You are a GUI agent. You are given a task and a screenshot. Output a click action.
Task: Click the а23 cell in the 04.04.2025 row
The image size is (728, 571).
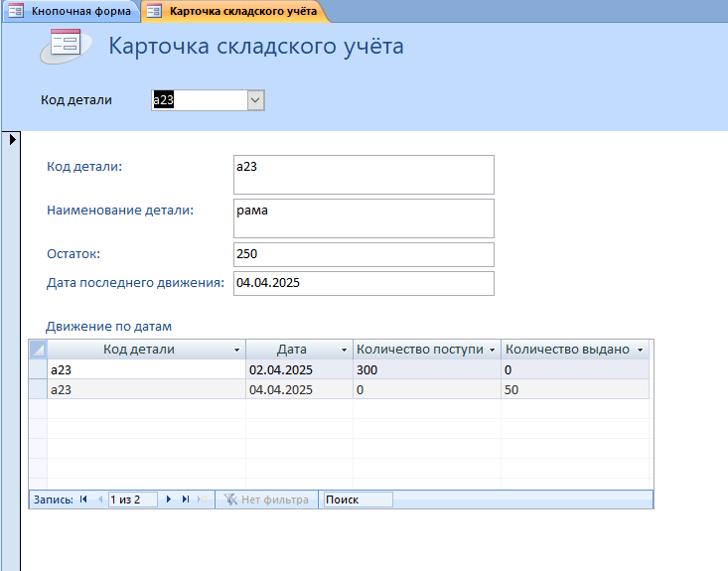tap(146, 389)
